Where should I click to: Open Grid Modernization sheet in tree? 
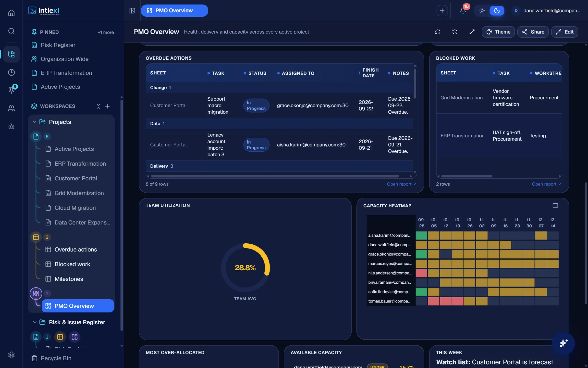pyautogui.click(x=79, y=193)
